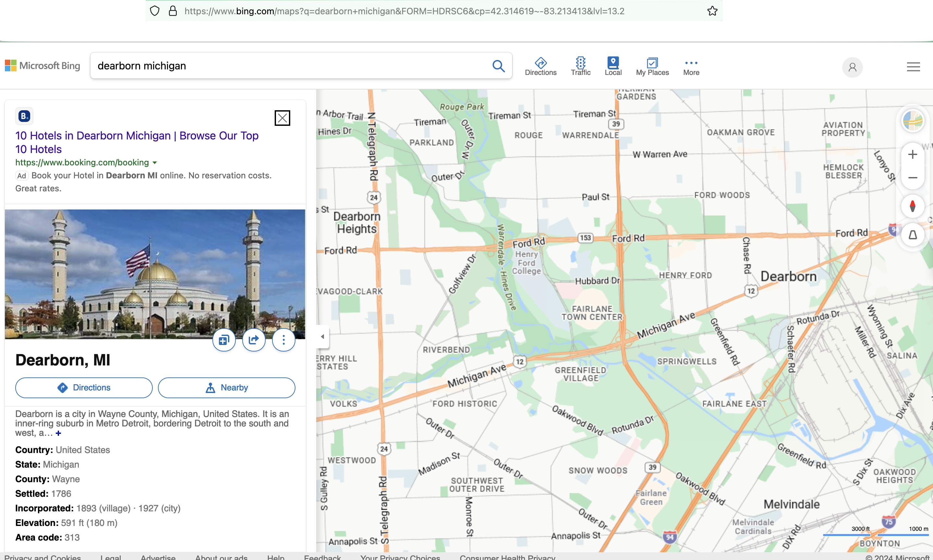933x560 pixels.
Task: Expand the booking.com URL dropdown arrow
Action: pos(154,163)
